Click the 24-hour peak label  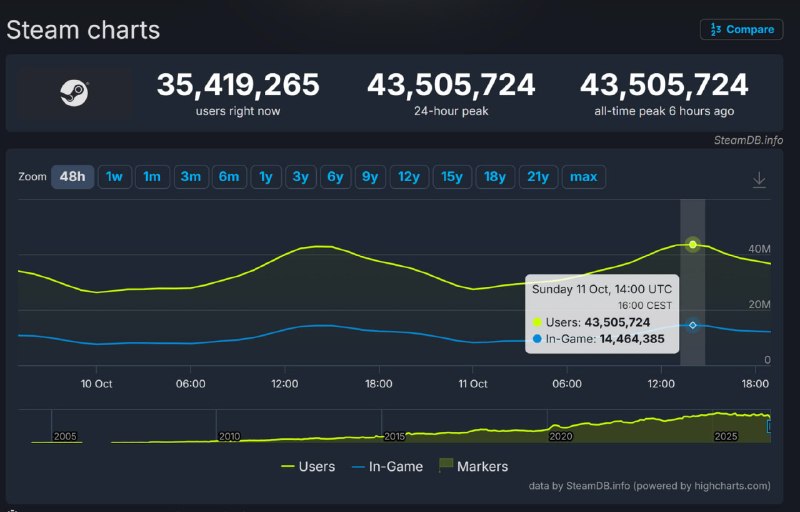click(451, 111)
